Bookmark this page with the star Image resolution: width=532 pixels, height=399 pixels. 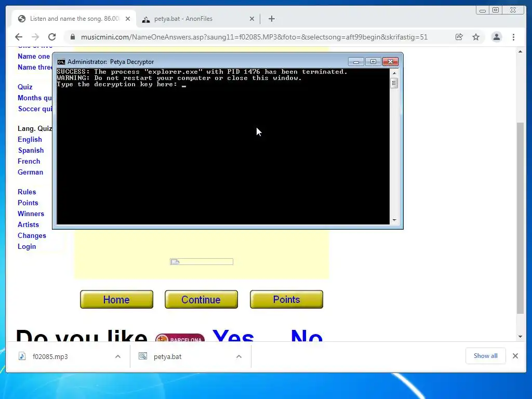point(476,37)
